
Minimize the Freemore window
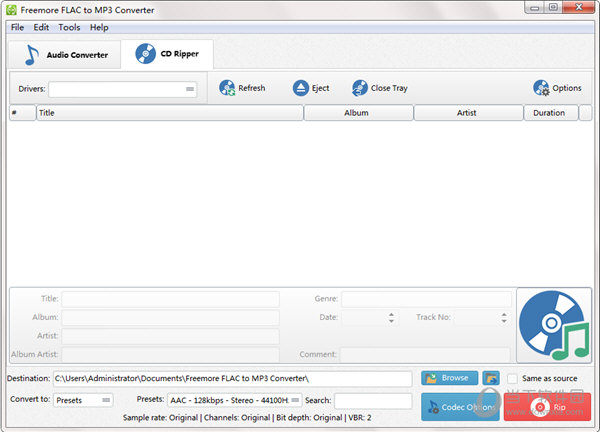coord(535,7)
